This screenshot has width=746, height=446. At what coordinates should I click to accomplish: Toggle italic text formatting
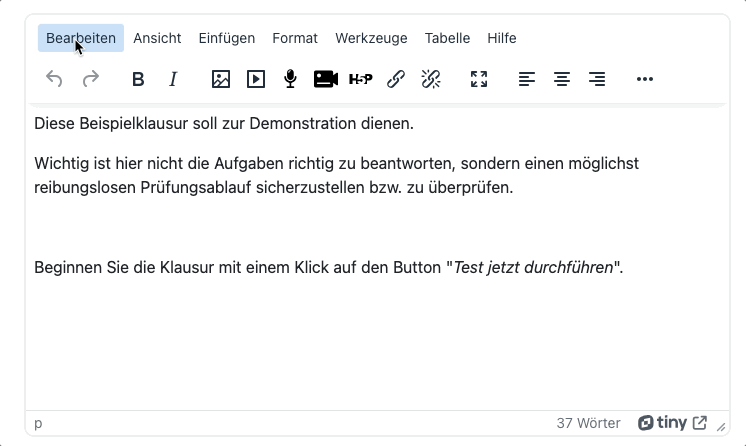[173, 79]
